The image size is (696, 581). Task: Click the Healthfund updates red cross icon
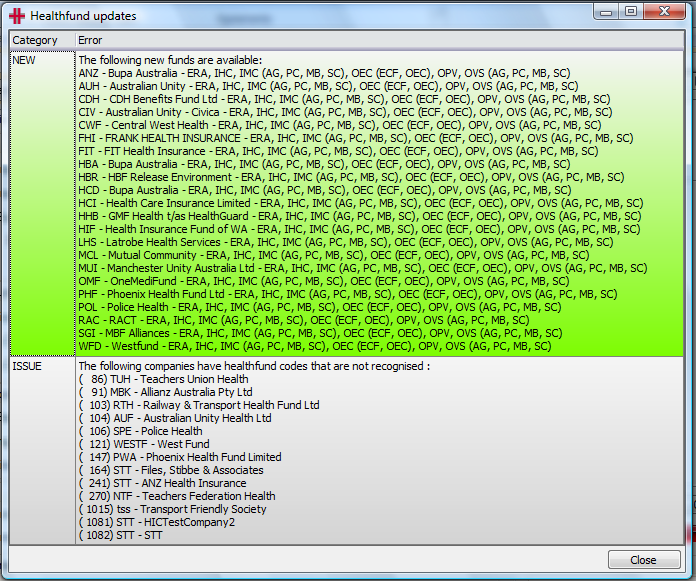[17, 16]
